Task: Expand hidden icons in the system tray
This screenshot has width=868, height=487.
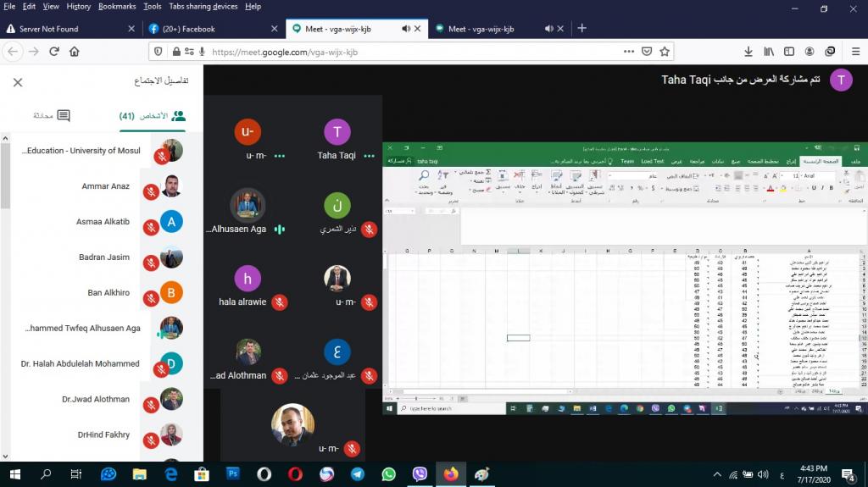Action: tap(718, 474)
